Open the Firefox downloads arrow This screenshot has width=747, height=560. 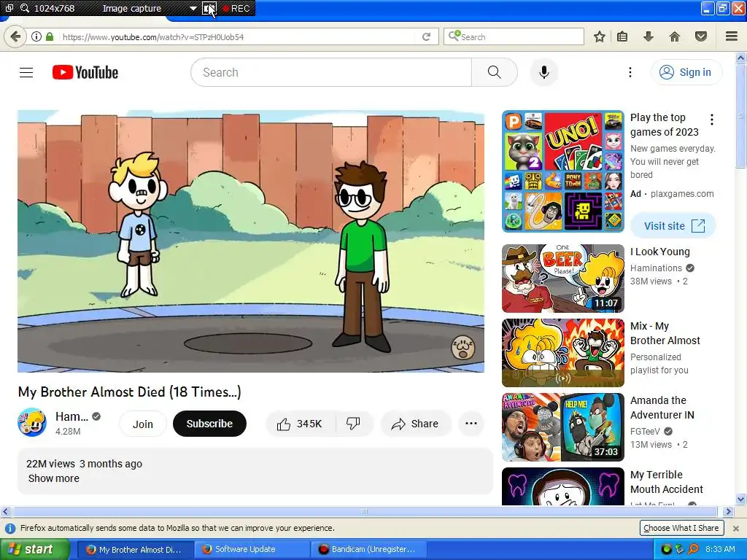(648, 36)
